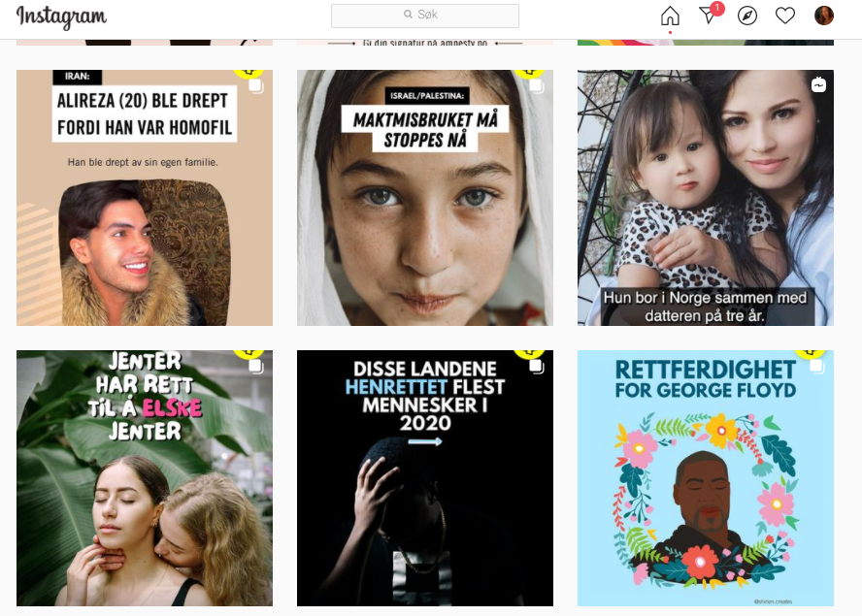Click the Søk search field
This screenshot has height=616, width=862.
[x=425, y=16]
